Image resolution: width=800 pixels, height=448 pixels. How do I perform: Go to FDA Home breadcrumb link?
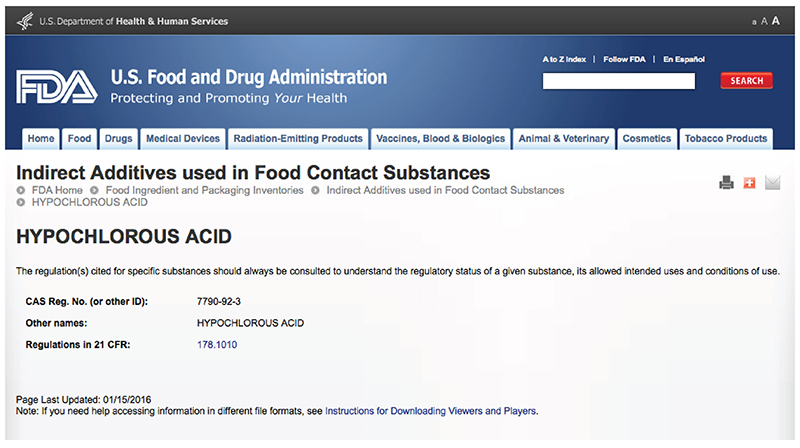point(56,190)
